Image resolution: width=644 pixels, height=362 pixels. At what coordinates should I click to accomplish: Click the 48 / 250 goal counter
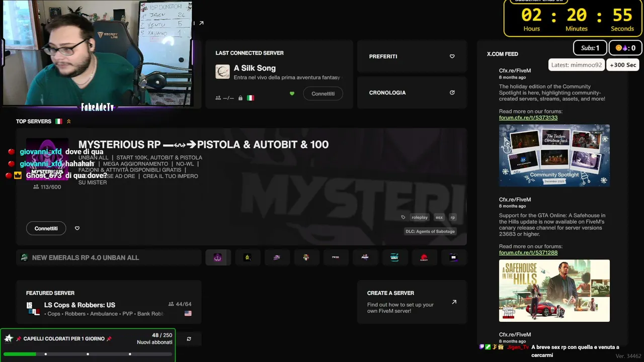coord(162,335)
